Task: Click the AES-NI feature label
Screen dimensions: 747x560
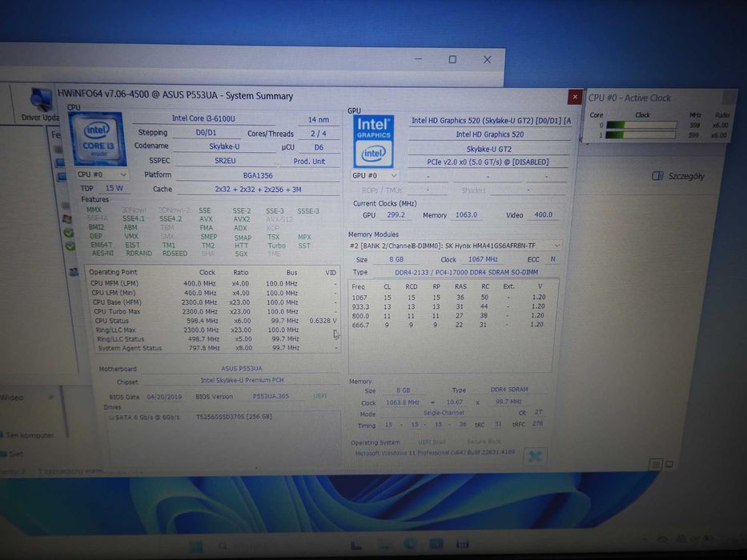Action: [102, 254]
